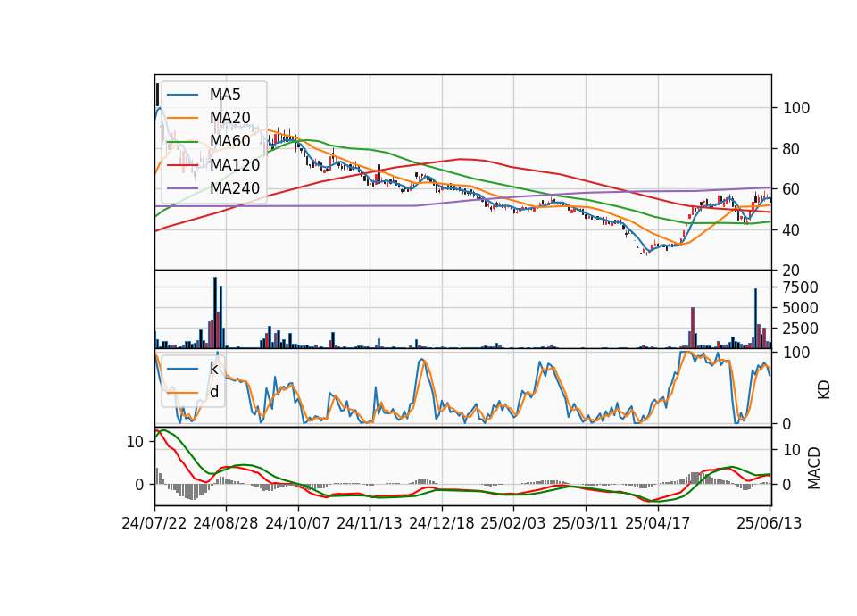
Task: Click the 24/08/28 date axis label
Action: (226, 523)
